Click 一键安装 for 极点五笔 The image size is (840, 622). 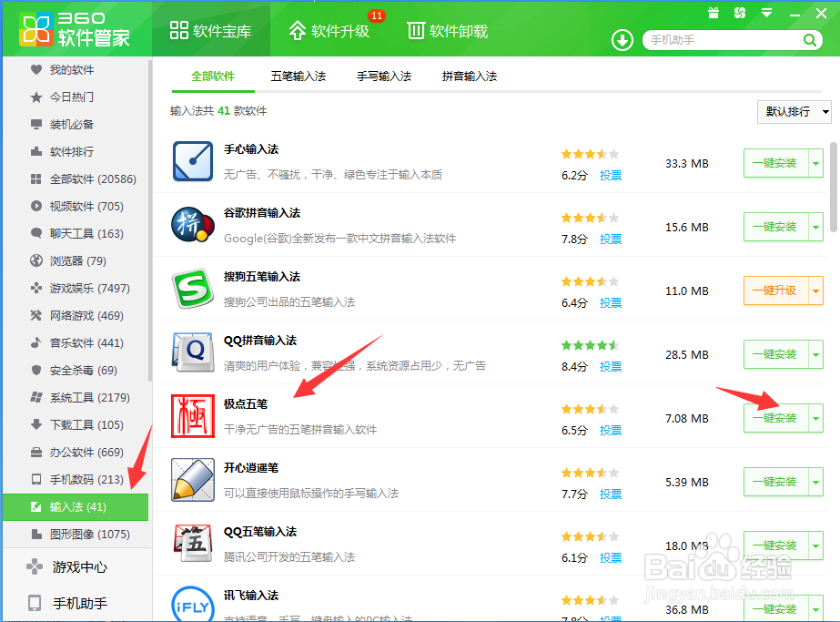pos(775,418)
